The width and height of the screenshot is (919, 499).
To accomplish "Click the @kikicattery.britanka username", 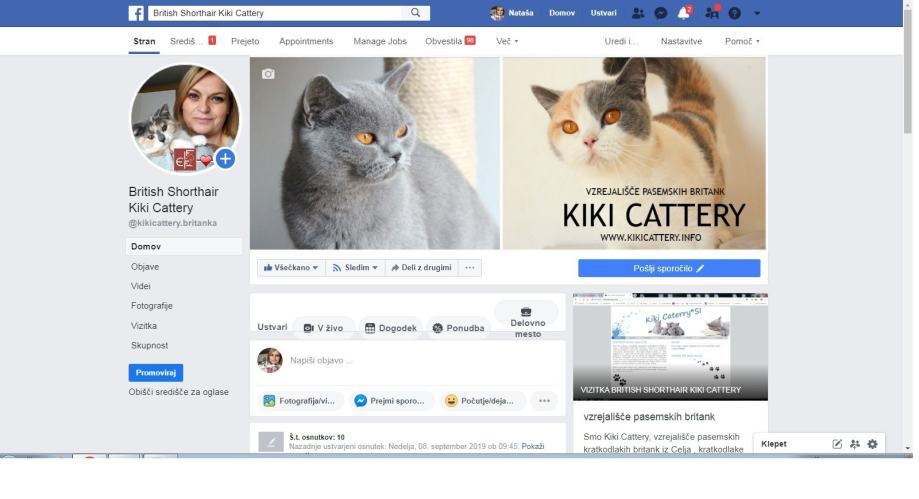I will [x=173, y=223].
